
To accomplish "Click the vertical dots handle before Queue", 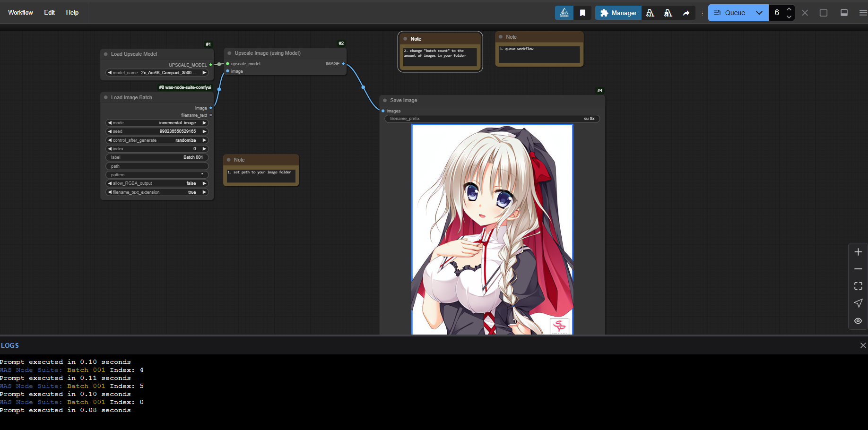I will (x=702, y=13).
